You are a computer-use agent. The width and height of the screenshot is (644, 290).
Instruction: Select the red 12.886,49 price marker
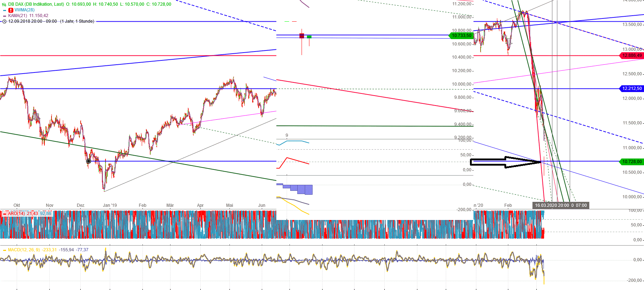tap(632, 55)
